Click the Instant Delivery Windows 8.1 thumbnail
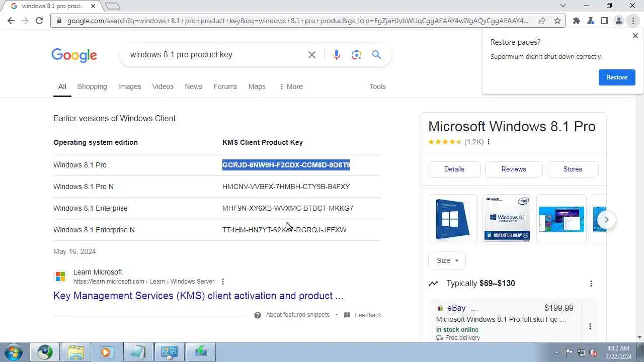Image resolution: width=644 pixels, height=362 pixels. point(507,219)
